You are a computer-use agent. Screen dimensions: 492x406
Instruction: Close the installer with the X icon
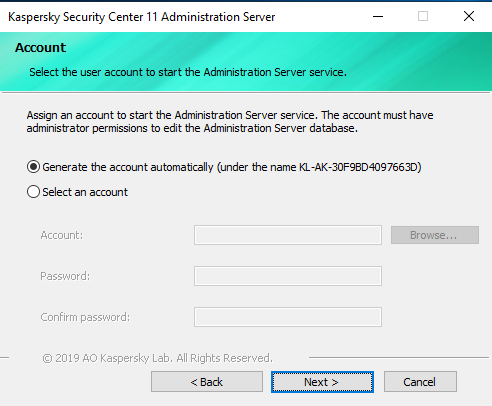click(x=469, y=16)
